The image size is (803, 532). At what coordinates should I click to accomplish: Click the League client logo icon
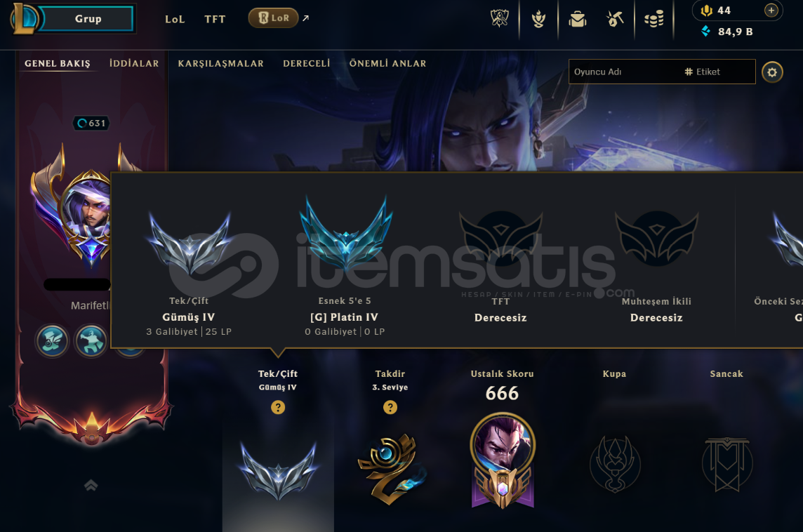click(24, 18)
